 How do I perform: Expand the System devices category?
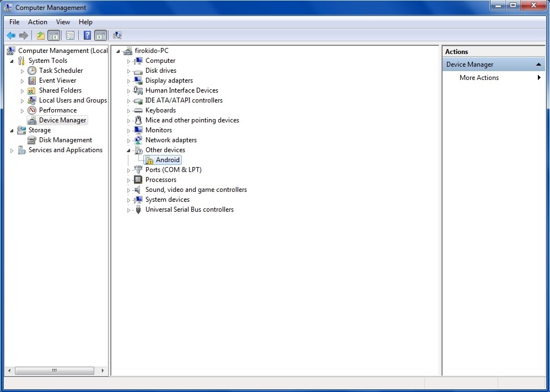tap(129, 200)
